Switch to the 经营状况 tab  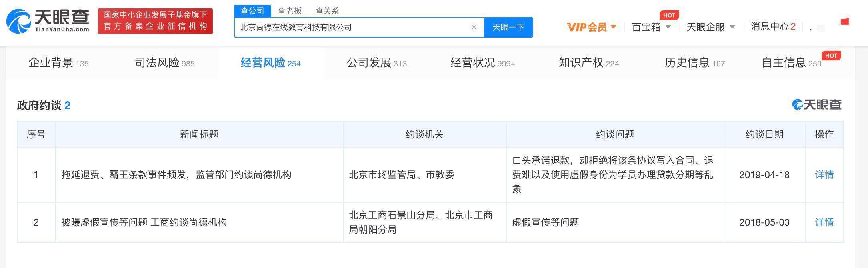[x=483, y=63]
